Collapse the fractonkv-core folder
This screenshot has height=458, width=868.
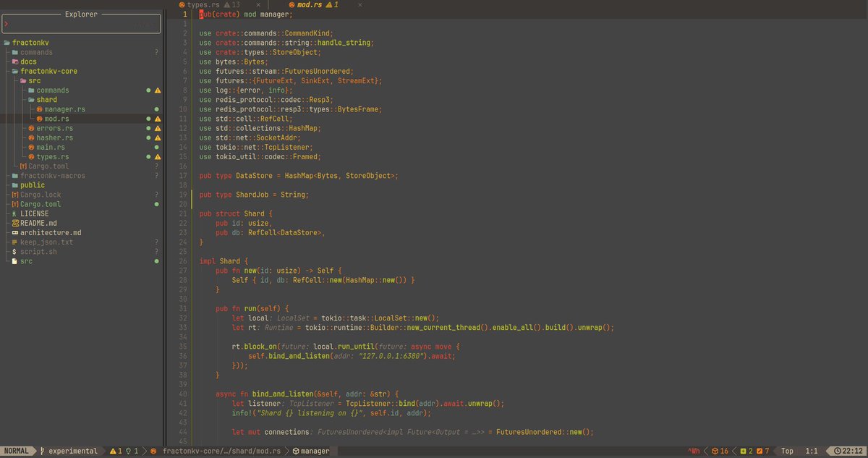48,72
